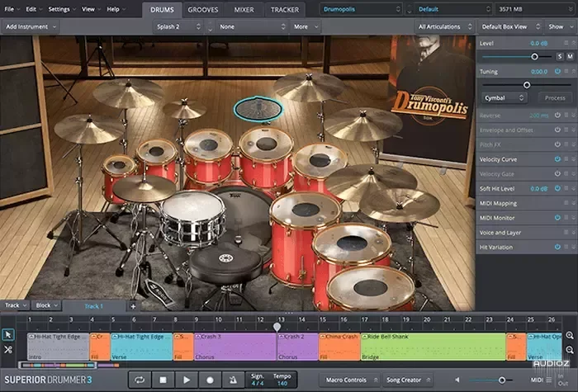
Task: Open Level section menu icon
Action: 566,43
